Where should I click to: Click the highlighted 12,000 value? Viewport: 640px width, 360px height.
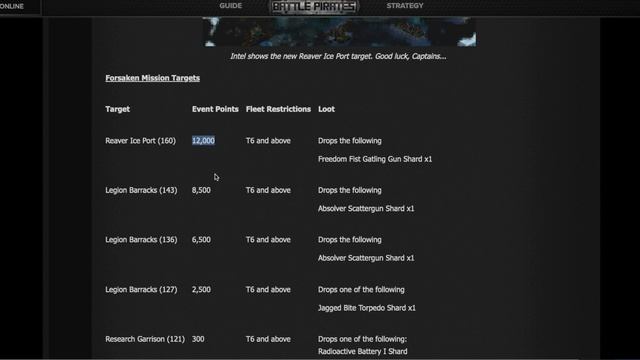point(203,141)
